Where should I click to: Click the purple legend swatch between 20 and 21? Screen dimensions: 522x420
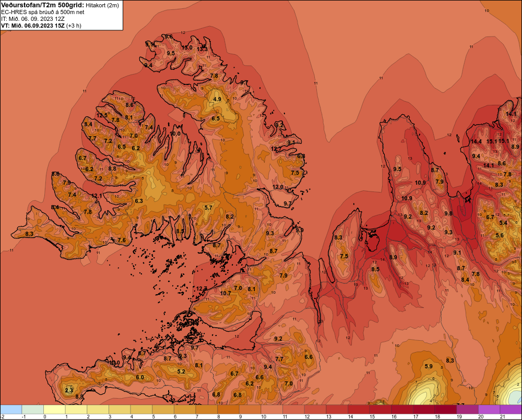point(490,409)
